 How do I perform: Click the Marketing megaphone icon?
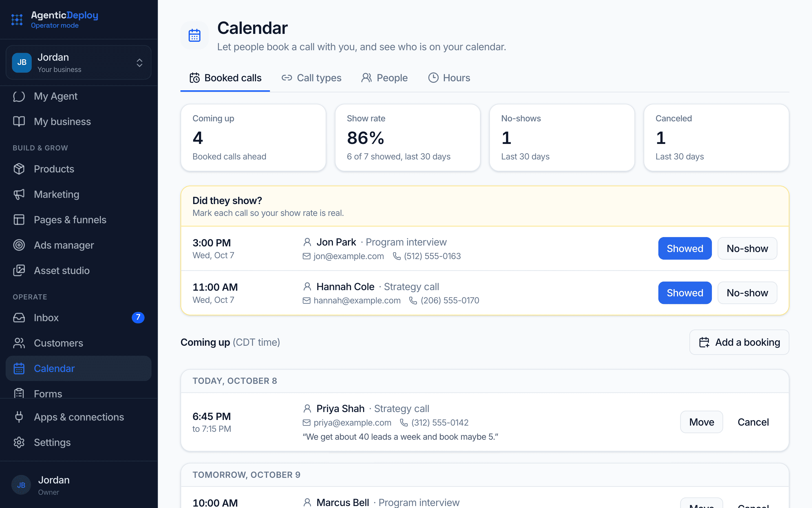point(19,194)
